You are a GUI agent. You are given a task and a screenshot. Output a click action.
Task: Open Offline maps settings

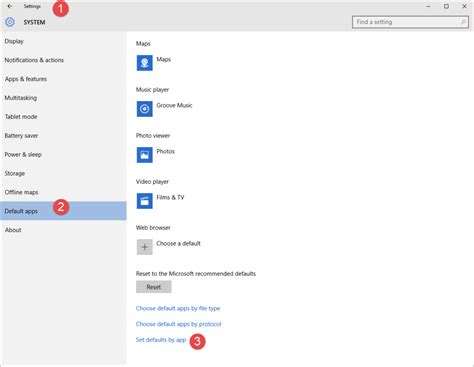pyautogui.click(x=63, y=192)
